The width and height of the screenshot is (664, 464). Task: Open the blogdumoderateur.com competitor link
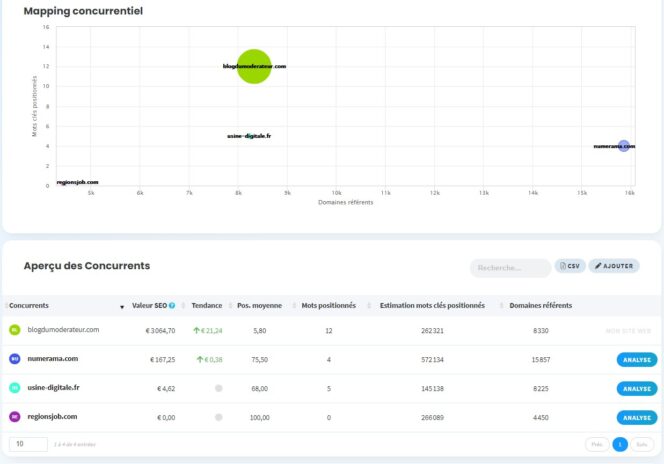click(x=63, y=329)
